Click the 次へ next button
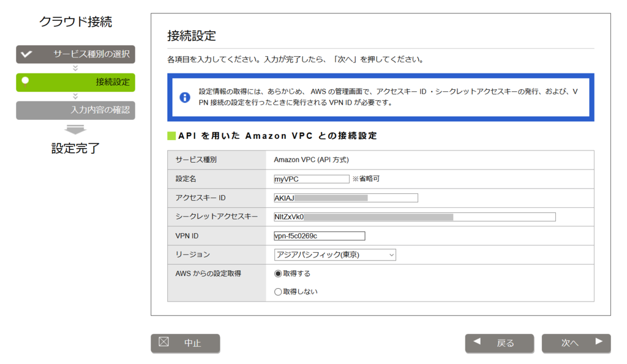The width and height of the screenshot is (627, 364). tap(576, 343)
